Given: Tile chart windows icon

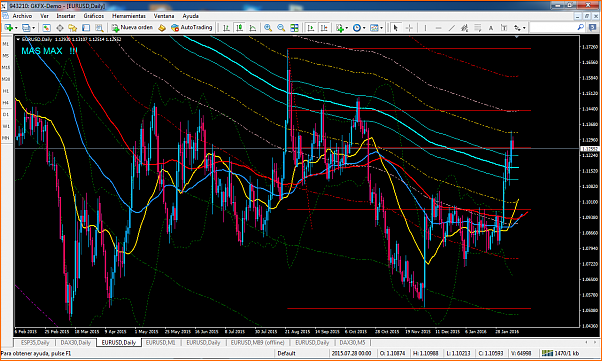Looking at the screenshot, I should point(294,28).
